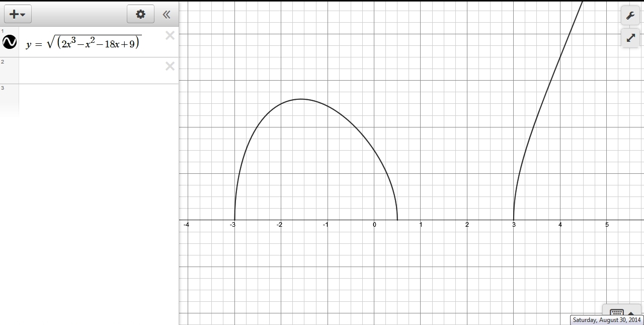Delete expression 1 with its X
This screenshot has height=325, width=644.
pos(170,35)
